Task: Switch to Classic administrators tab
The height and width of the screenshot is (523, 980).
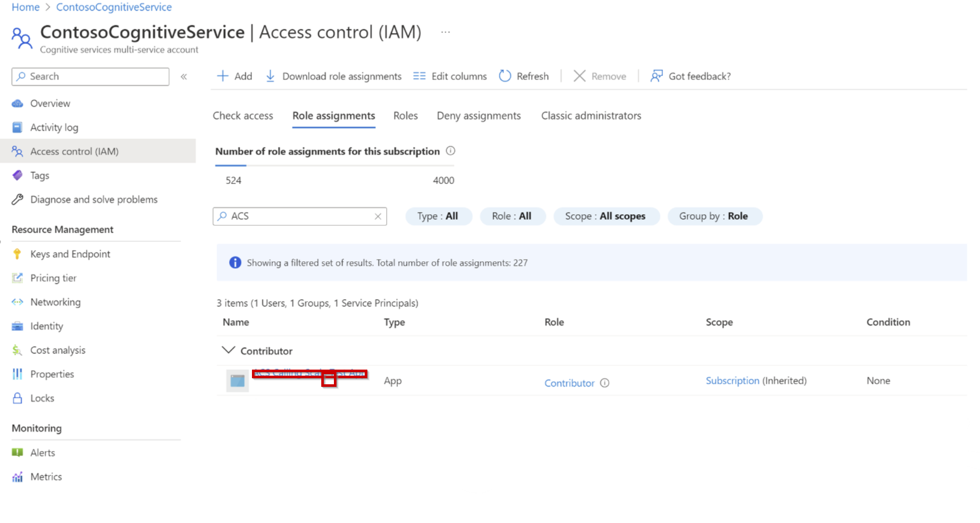Action: pos(591,115)
